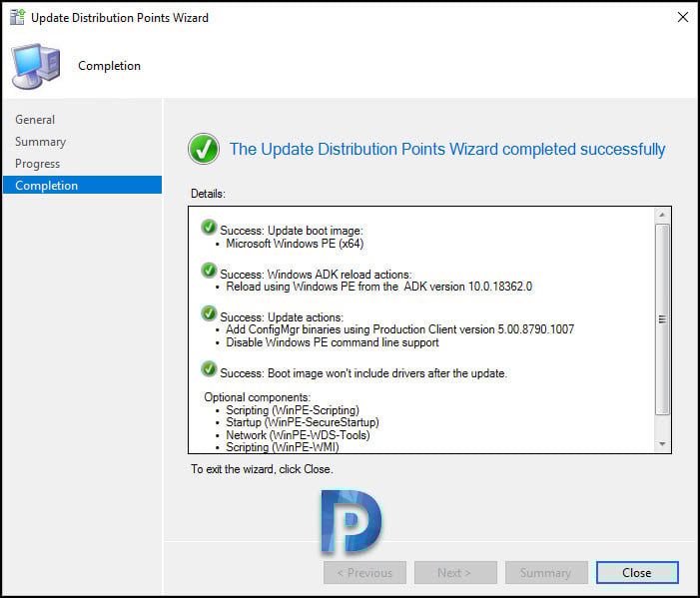Click the details vertical scrollbar thumb
The image size is (700, 598).
coord(662,319)
